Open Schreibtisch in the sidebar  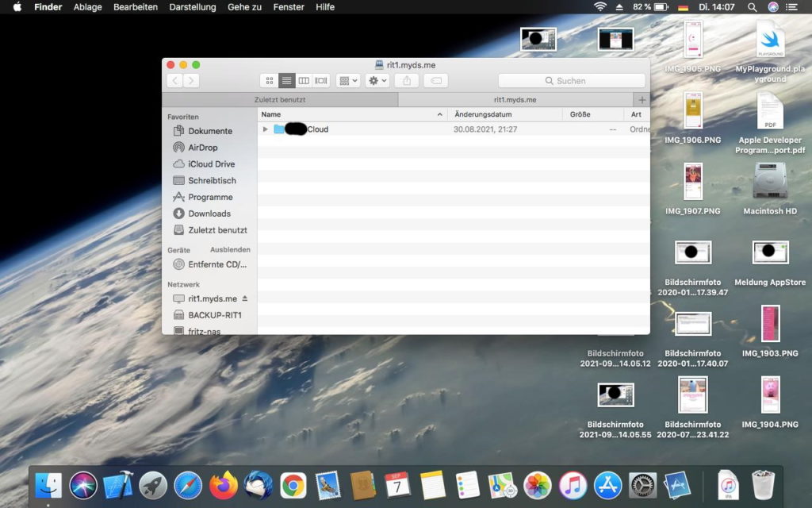pyautogui.click(x=211, y=181)
